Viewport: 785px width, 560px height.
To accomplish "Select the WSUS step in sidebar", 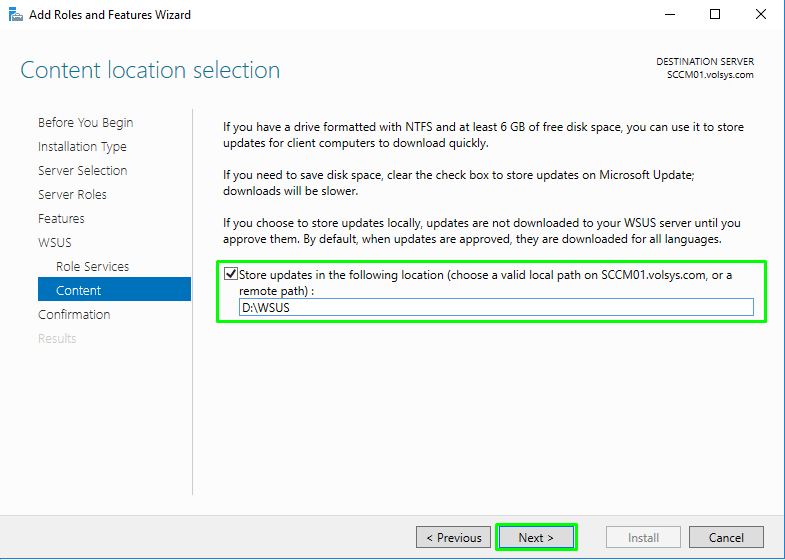I will click(55, 242).
